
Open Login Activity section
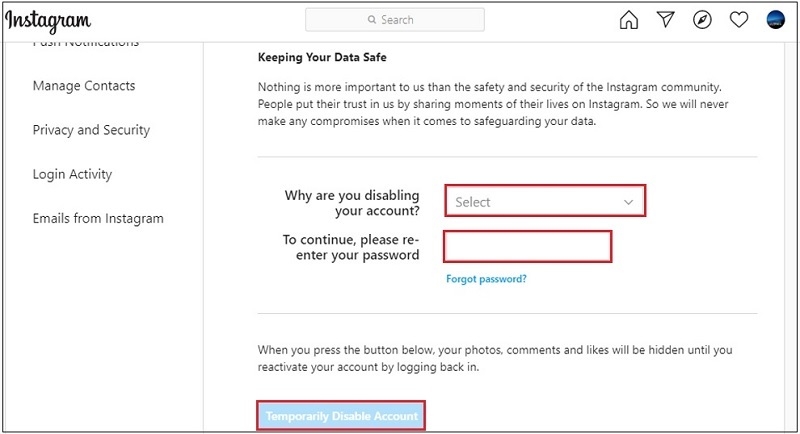point(72,174)
